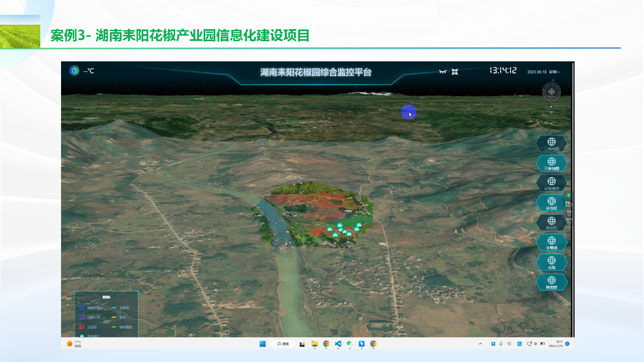
Task: Click the microphone tray icon
Action: pyautogui.click(x=501, y=344)
